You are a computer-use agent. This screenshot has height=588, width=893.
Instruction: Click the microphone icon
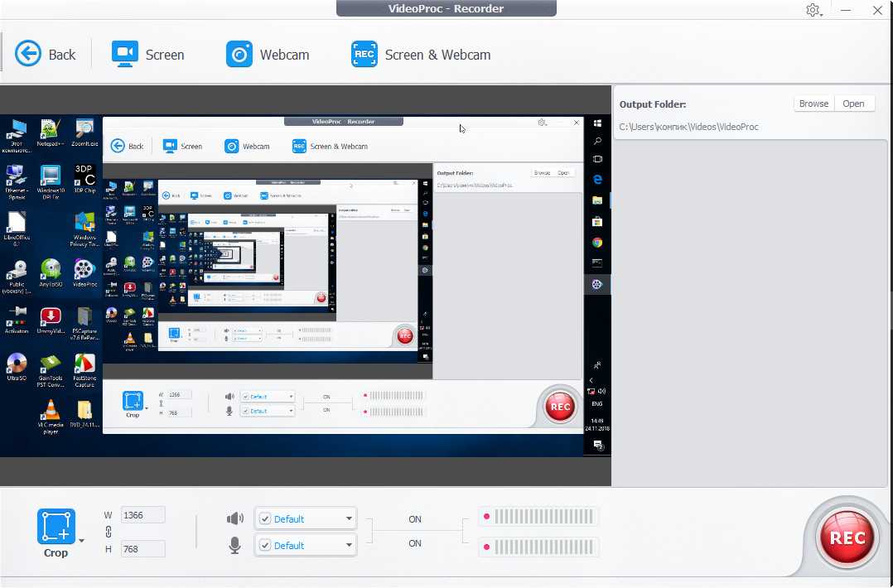coord(235,545)
